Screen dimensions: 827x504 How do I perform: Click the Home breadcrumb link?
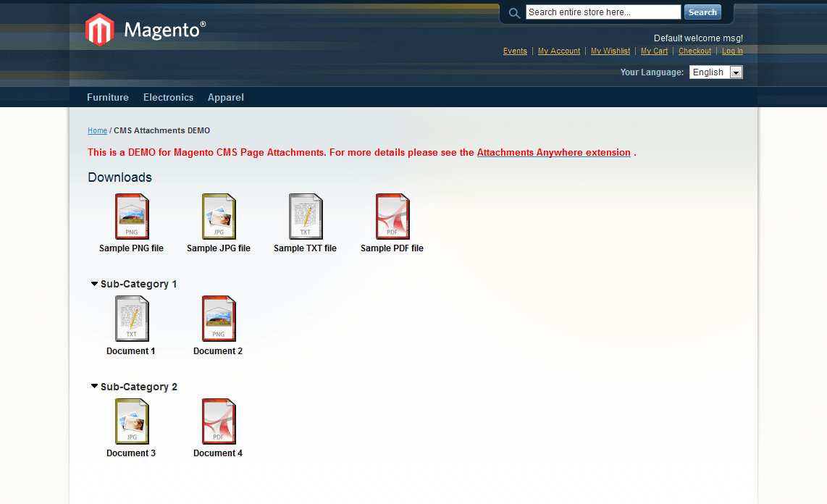tap(97, 131)
